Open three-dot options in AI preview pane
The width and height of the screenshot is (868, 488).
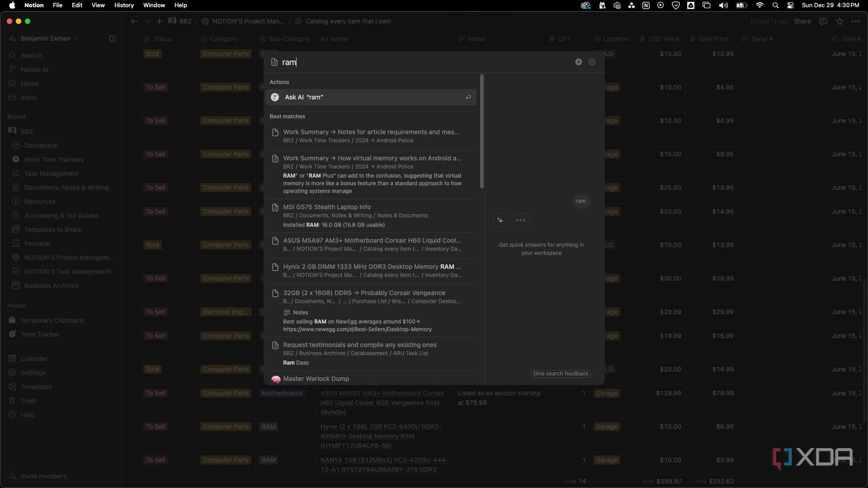click(x=520, y=221)
